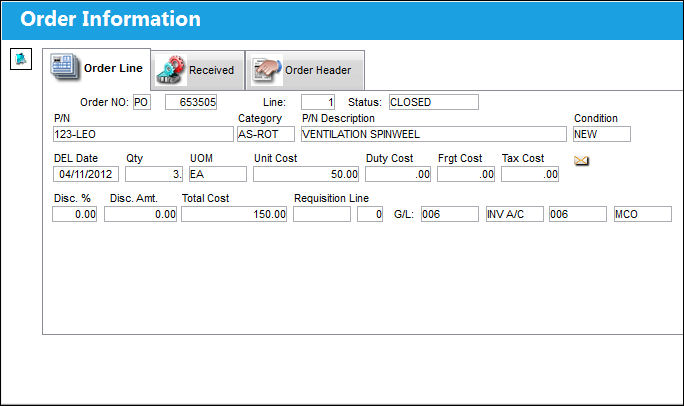Click the first G/L field 006

click(x=450, y=214)
